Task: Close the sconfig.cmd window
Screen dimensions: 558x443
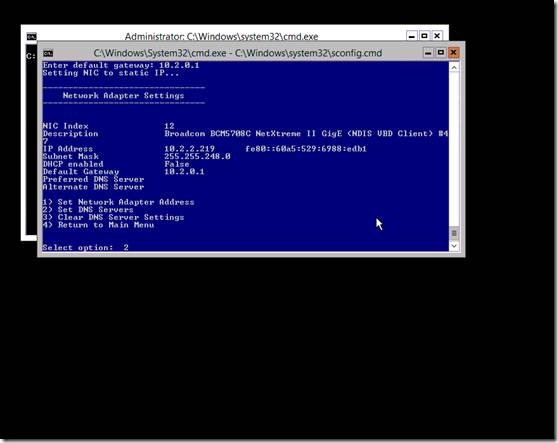Action: pyautogui.click(x=453, y=53)
